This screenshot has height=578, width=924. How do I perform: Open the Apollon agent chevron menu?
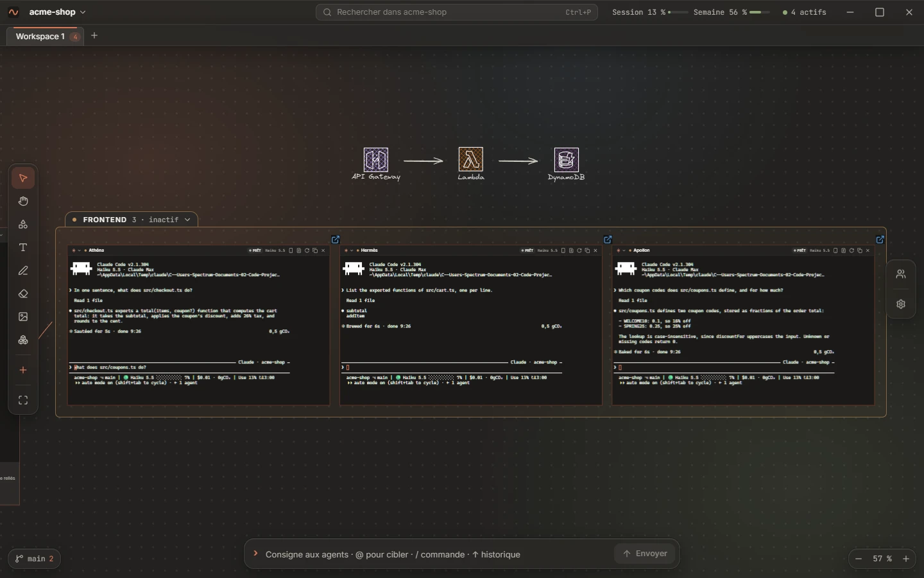pos(625,250)
